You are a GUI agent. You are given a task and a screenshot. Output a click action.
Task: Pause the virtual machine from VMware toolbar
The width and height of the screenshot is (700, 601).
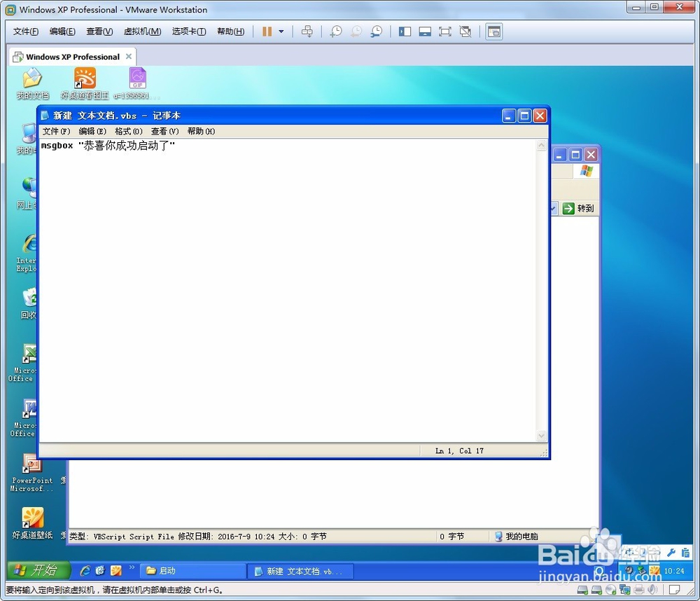(267, 32)
